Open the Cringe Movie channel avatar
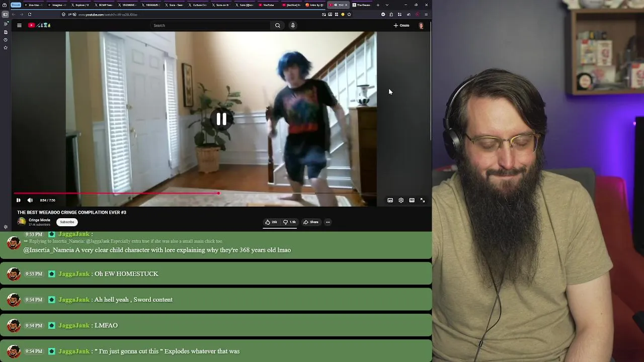Screen dimensions: 644x362 tap(22, 222)
